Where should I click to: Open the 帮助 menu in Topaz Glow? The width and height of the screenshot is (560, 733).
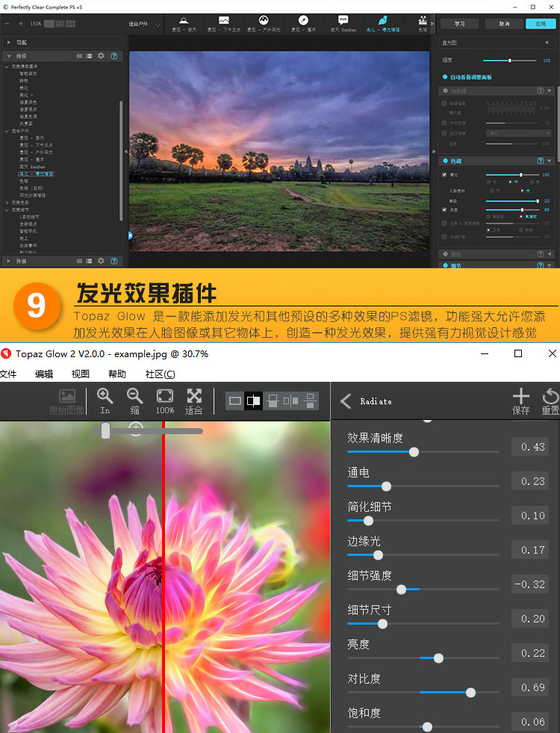pyautogui.click(x=116, y=374)
